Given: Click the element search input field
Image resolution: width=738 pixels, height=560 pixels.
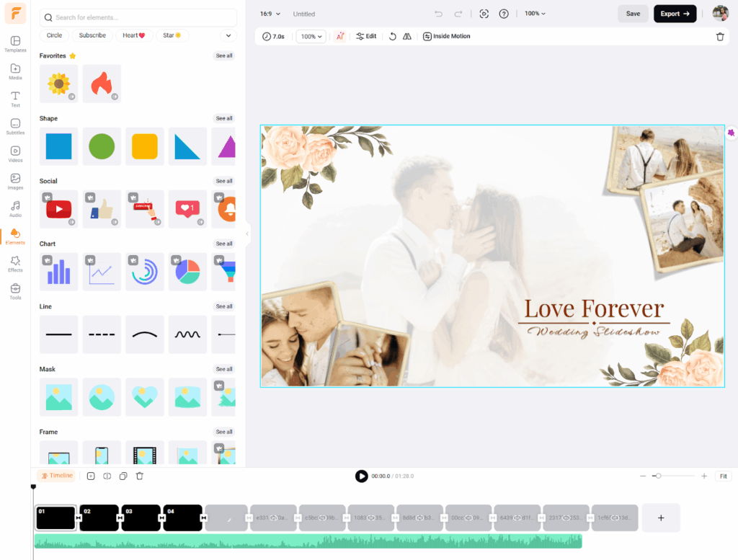Looking at the screenshot, I should pos(138,17).
